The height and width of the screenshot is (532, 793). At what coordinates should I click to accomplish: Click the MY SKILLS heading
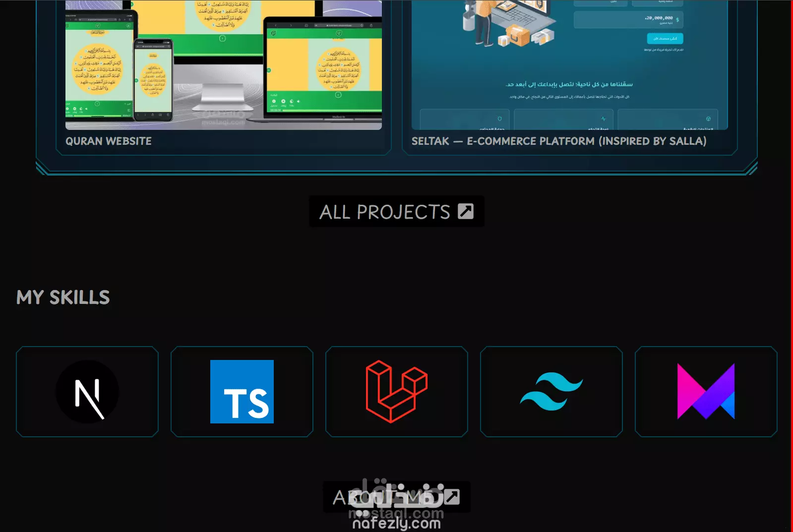click(x=63, y=297)
